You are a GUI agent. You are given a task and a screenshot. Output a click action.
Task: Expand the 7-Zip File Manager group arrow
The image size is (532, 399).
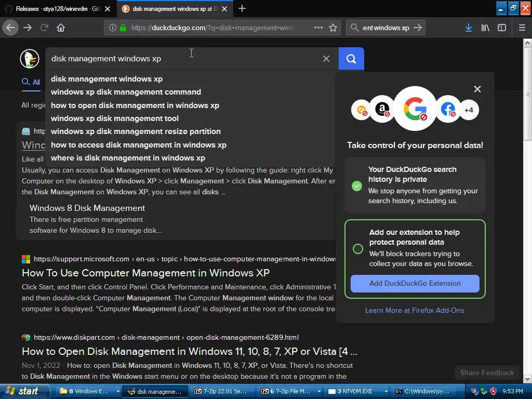coord(319,391)
